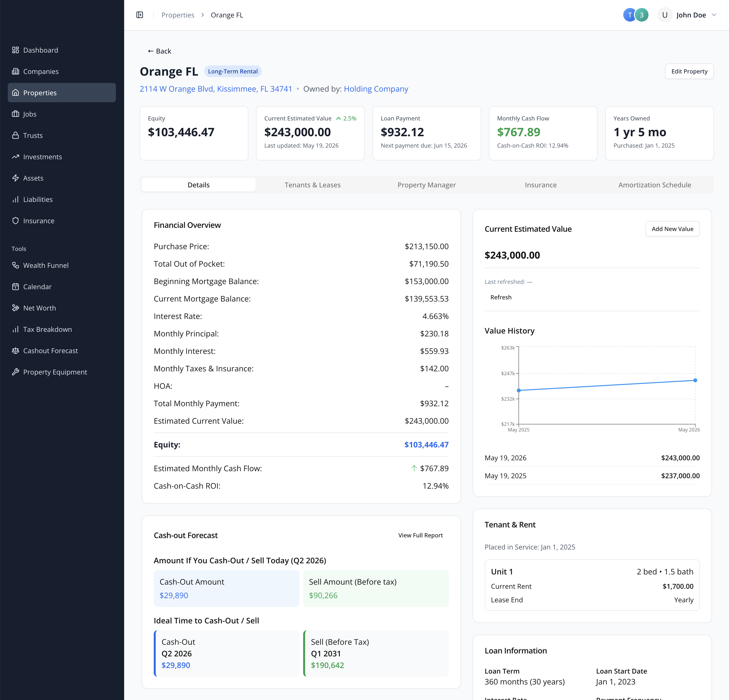The width and height of the screenshot is (729, 700).
Task: Click the Properties breadcrumb link
Action: click(178, 15)
